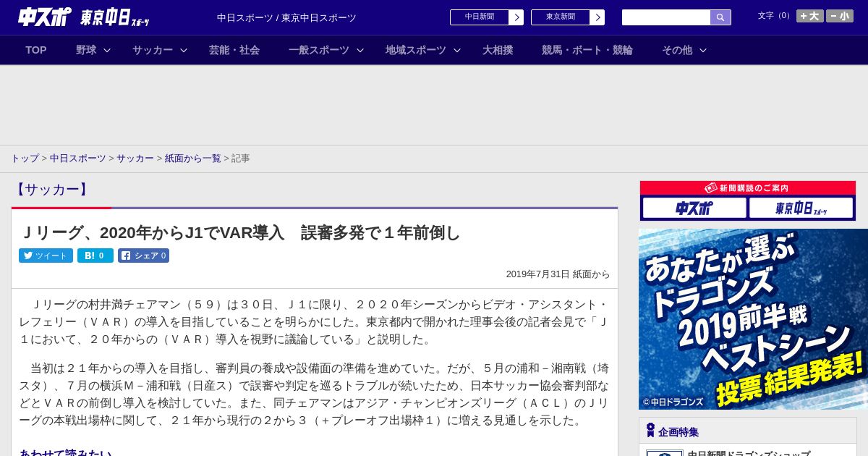Click the 中日スポーツ / 東京中日スポーツ header text
The image size is (868, 456).
286,18
